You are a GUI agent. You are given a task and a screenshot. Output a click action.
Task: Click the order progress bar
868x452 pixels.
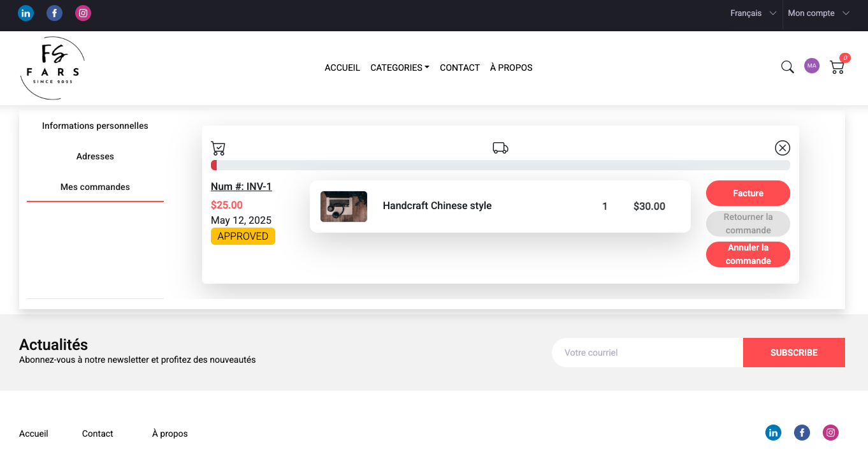click(x=500, y=165)
